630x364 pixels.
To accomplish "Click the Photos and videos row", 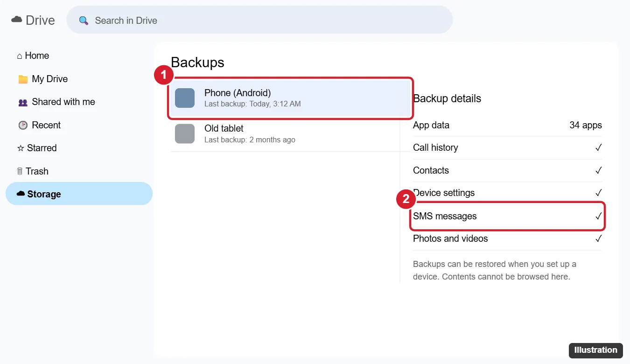I will pos(507,238).
